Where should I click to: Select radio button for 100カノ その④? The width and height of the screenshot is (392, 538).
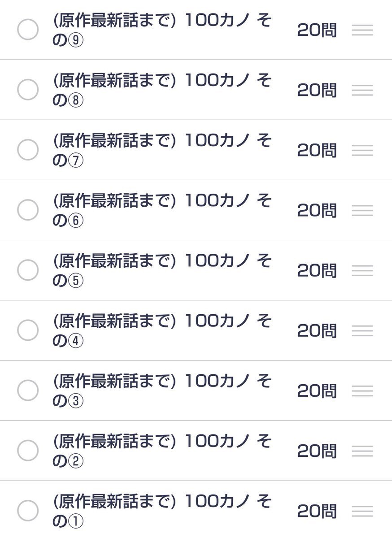tap(28, 330)
